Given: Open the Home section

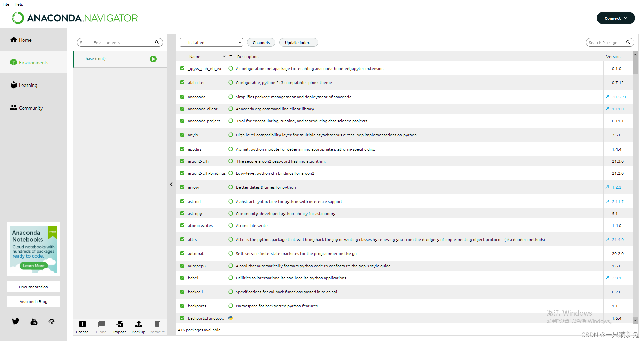Looking at the screenshot, I should point(34,40).
